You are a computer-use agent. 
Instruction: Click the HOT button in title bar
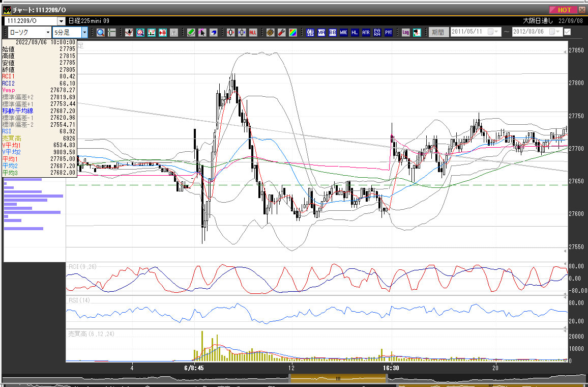[564, 10]
